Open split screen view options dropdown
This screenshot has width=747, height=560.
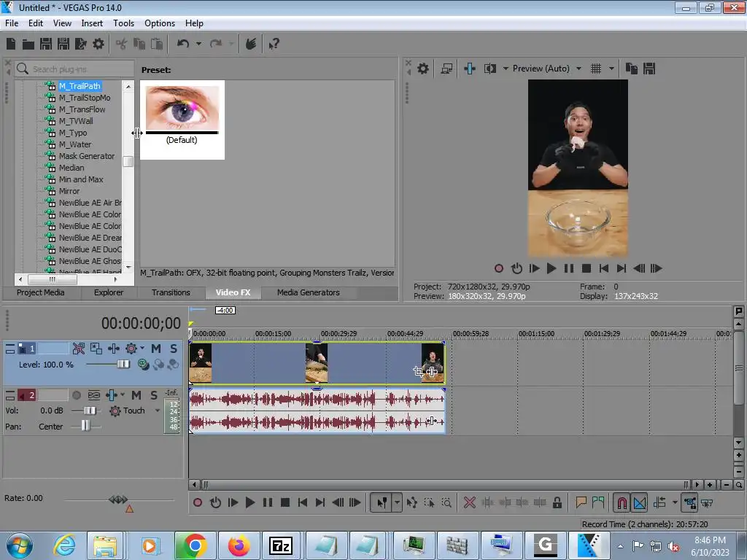click(x=506, y=69)
